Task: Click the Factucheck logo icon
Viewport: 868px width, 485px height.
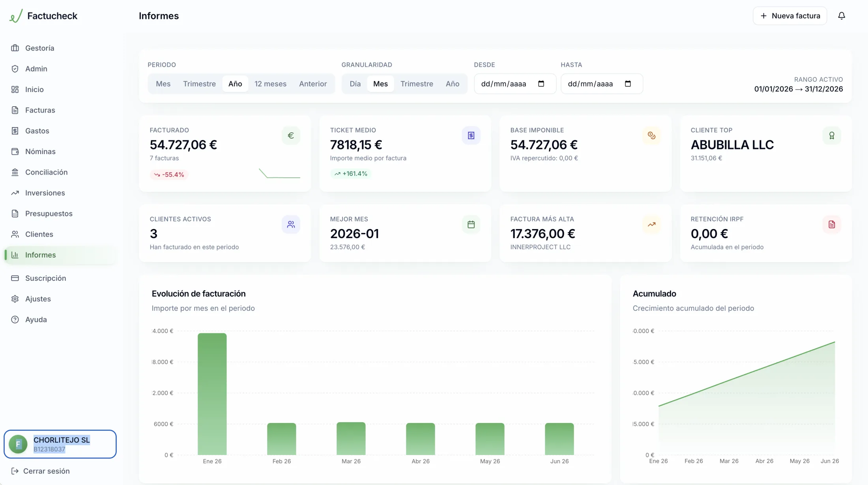Action: [x=16, y=16]
